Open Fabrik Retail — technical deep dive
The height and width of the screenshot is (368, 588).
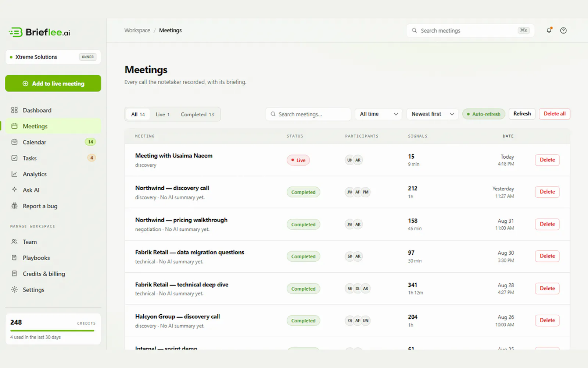182,284
